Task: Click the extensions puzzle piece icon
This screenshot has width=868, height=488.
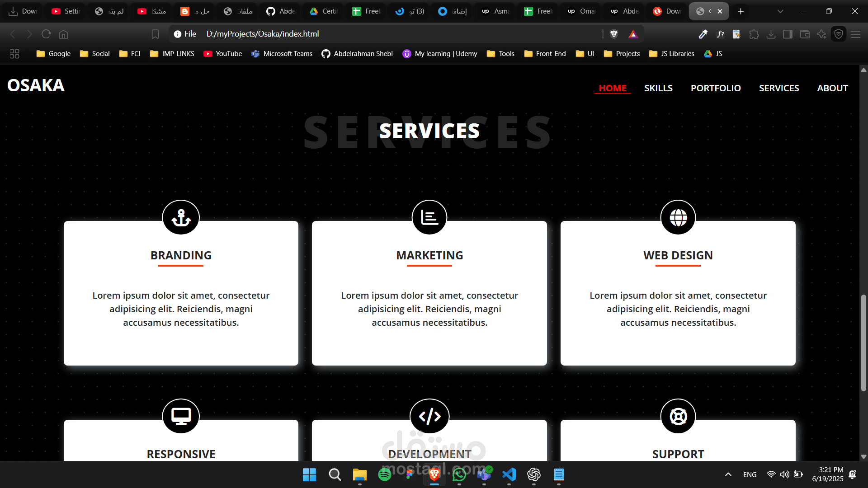Action: coord(754,34)
